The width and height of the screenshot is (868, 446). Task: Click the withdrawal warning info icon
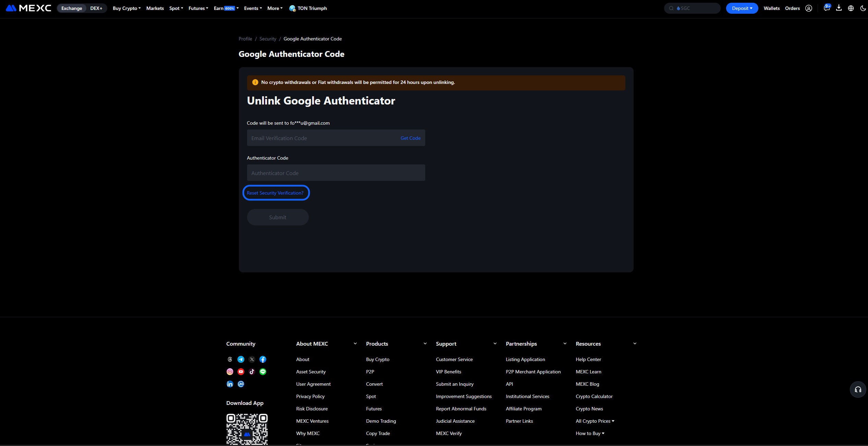point(255,82)
